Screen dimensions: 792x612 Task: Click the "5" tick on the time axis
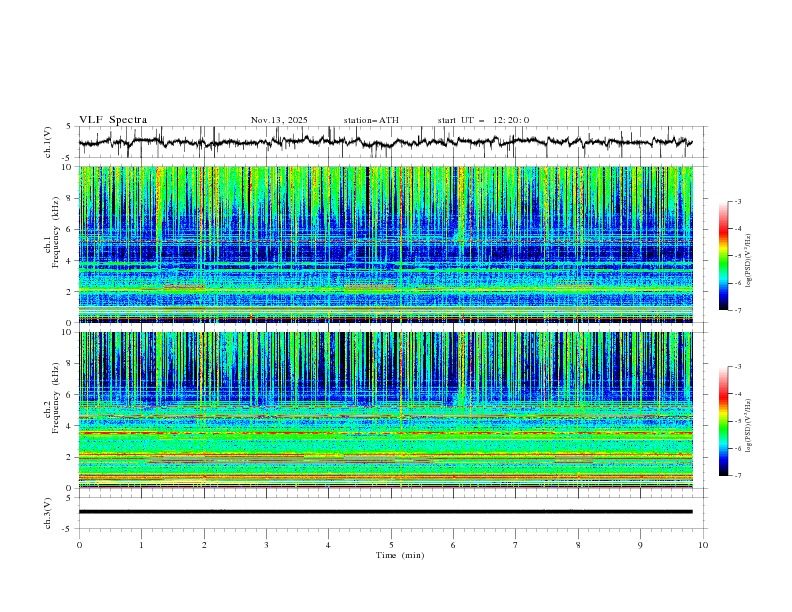pos(391,545)
